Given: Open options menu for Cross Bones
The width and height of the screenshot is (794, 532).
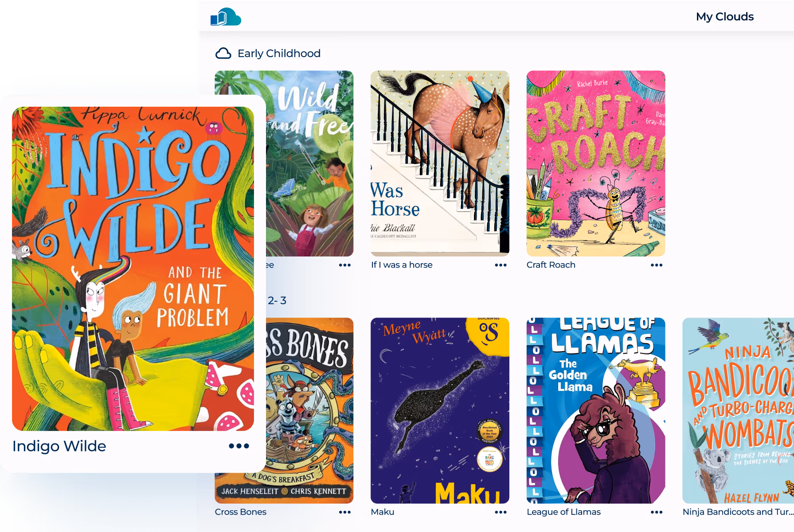Looking at the screenshot, I should [x=345, y=512].
